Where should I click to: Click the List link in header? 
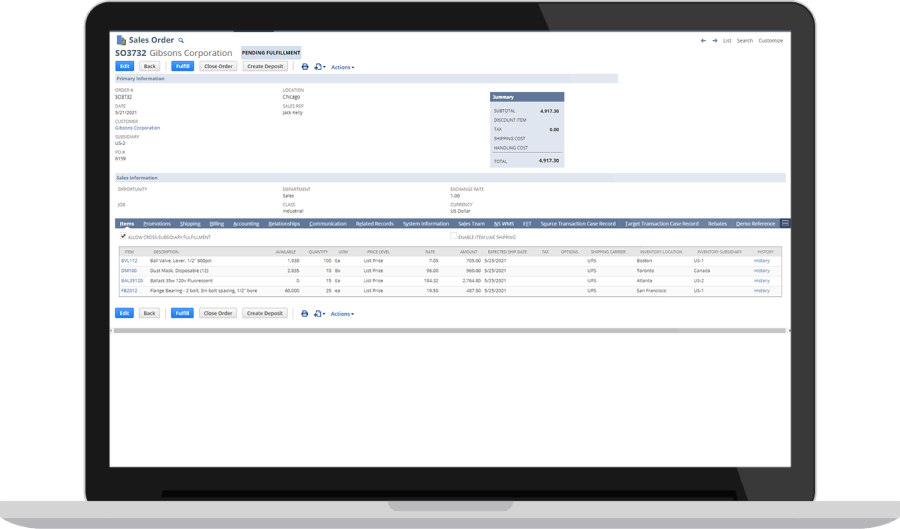(727, 41)
